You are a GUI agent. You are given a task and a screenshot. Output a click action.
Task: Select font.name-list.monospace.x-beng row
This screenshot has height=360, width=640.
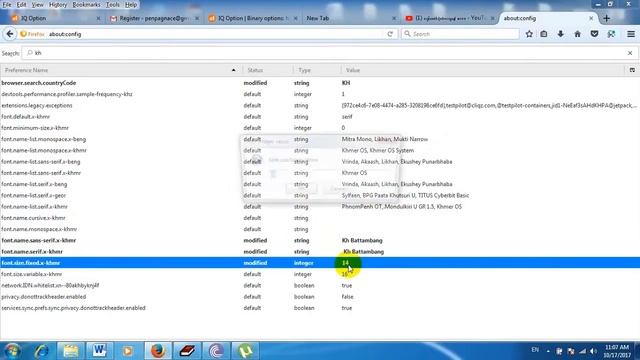click(x=320, y=139)
